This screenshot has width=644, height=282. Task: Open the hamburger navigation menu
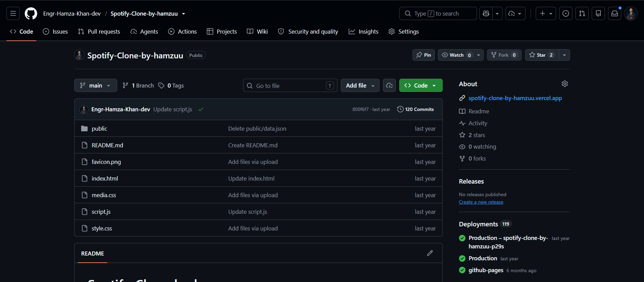(x=13, y=14)
